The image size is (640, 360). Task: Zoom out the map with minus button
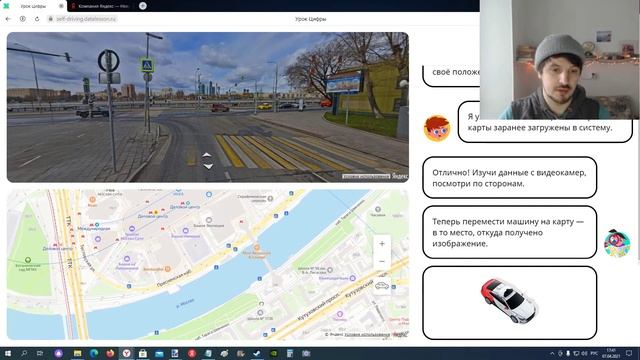[x=382, y=261]
